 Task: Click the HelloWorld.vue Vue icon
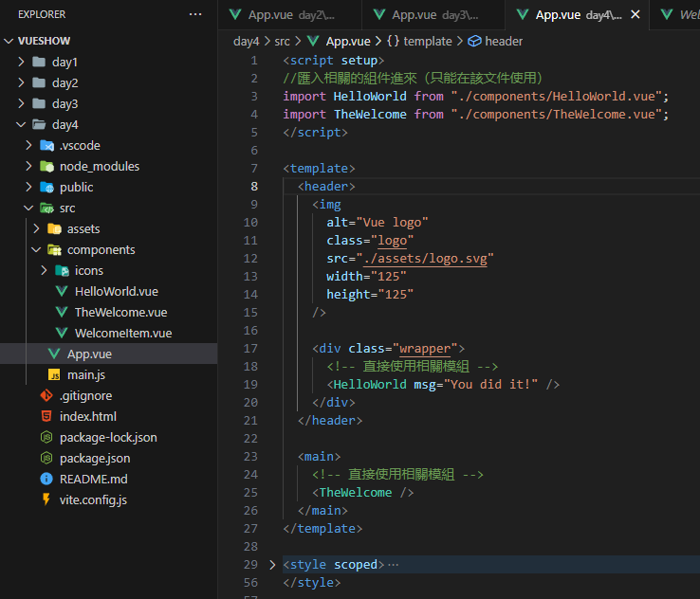(x=62, y=291)
